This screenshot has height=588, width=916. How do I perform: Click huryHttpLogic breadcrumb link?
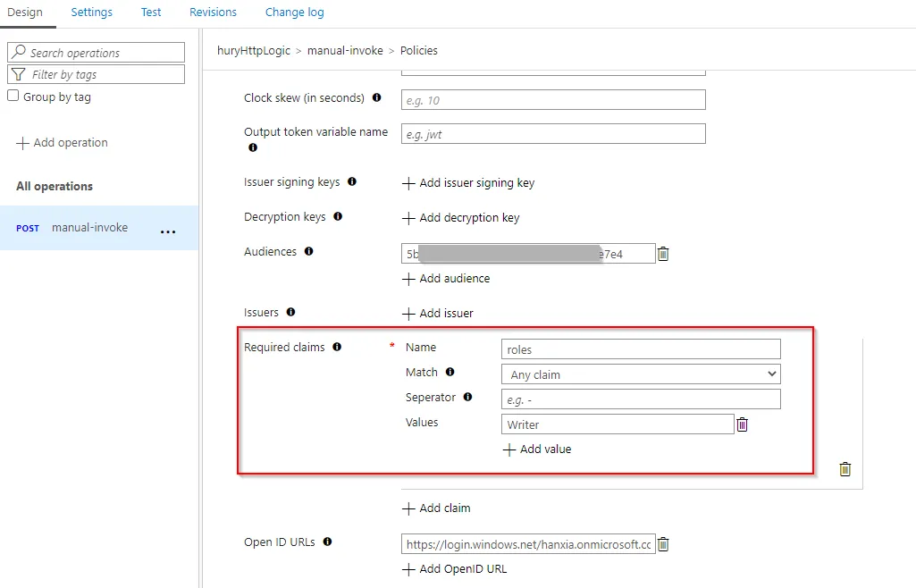point(253,51)
